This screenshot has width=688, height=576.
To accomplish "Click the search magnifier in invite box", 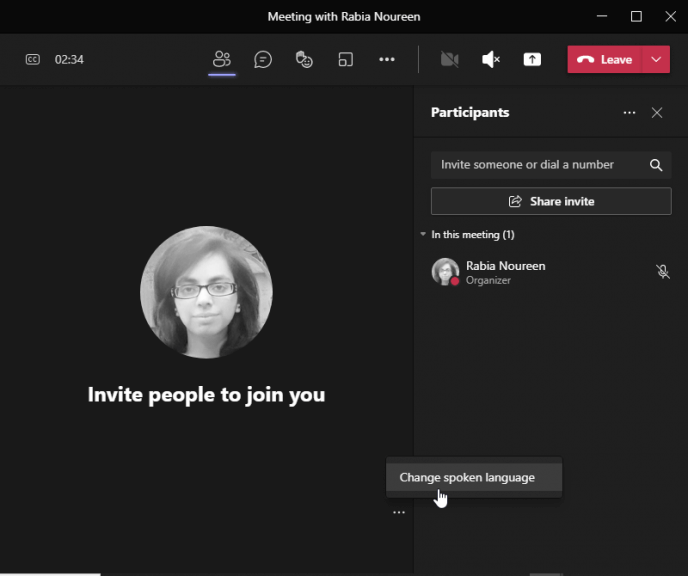I will [656, 165].
